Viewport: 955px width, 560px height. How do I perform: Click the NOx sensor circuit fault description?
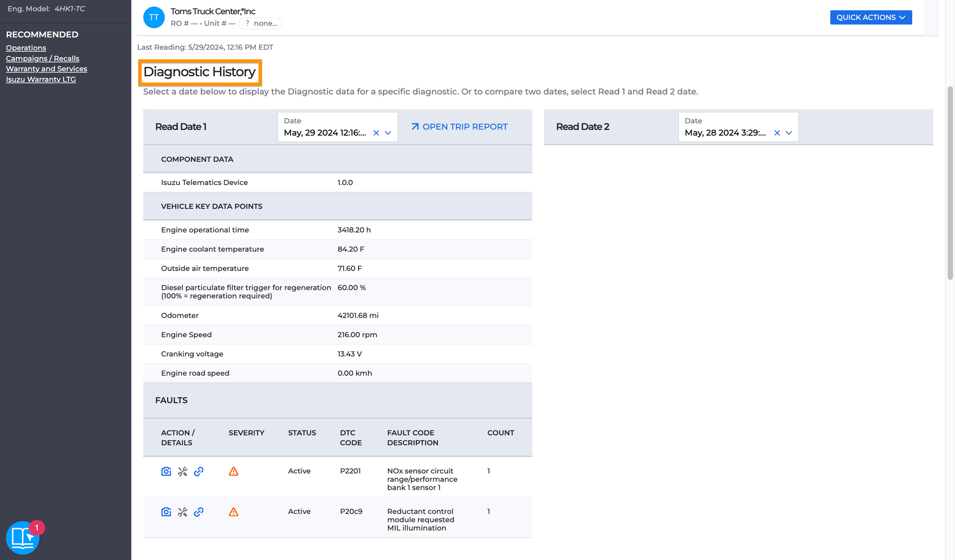click(422, 479)
